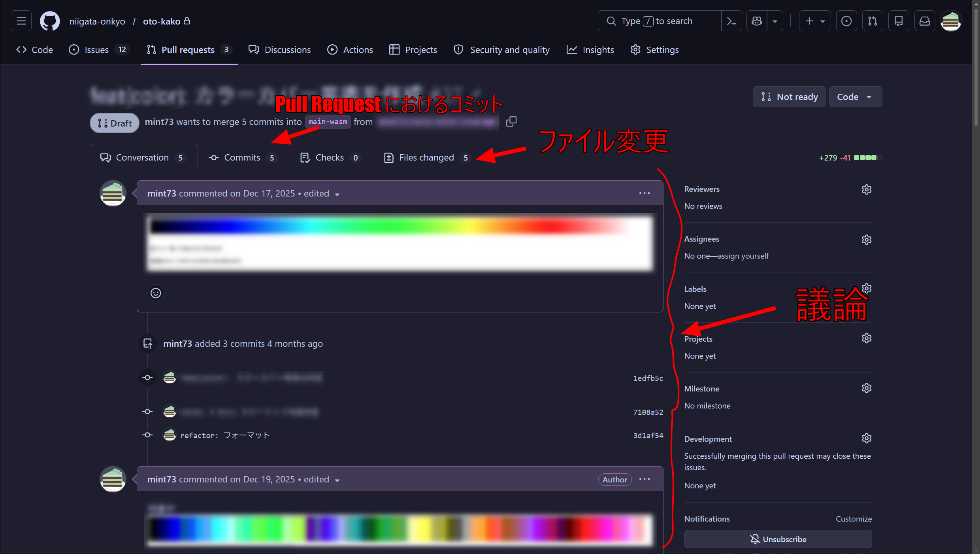Open the refactor: フォーマット commit message
The height and width of the screenshot is (554, 980).
pyautogui.click(x=225, y=435)
